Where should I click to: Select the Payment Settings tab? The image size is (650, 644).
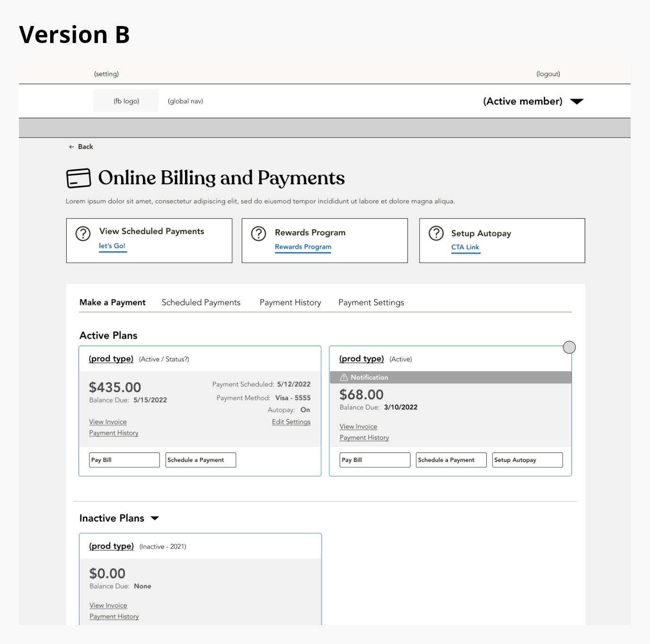pyautogui.click(x=371, y=303)
